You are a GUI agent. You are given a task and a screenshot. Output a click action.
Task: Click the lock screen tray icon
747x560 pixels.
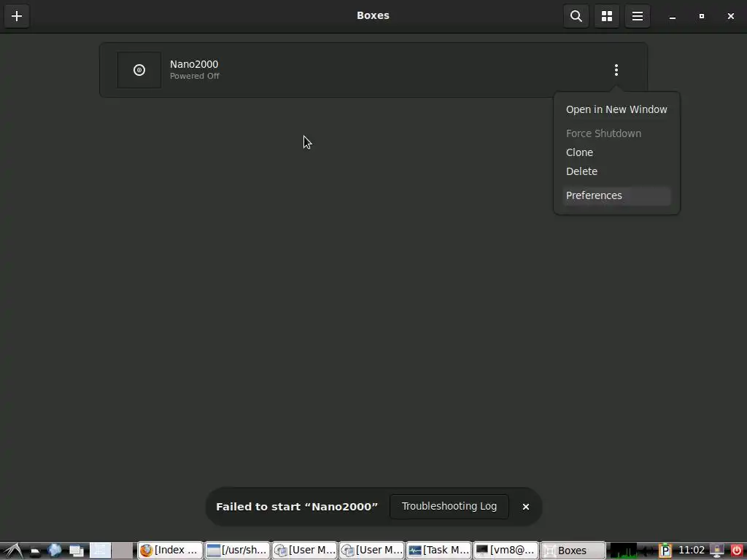(x=717, y=551)
